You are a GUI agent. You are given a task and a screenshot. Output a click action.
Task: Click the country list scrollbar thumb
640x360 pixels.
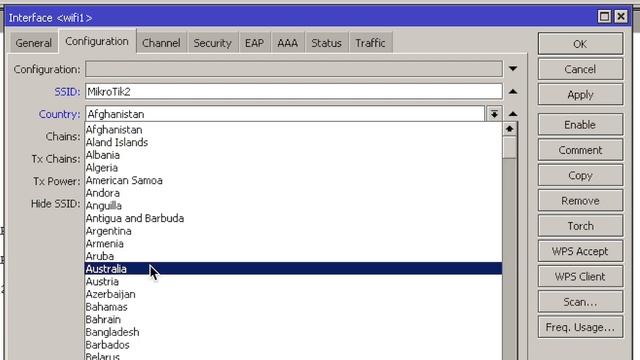coord(509,148)
